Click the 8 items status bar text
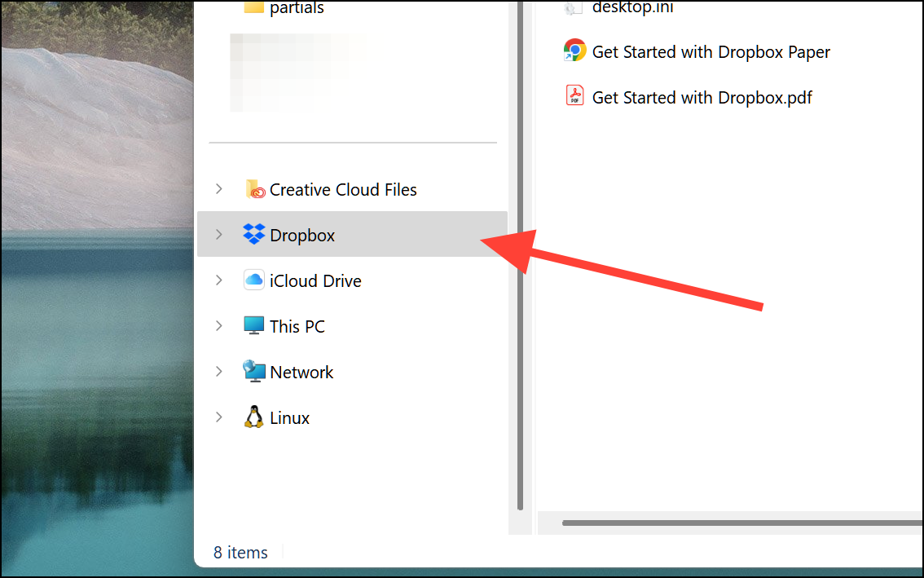 pos(240,553)
